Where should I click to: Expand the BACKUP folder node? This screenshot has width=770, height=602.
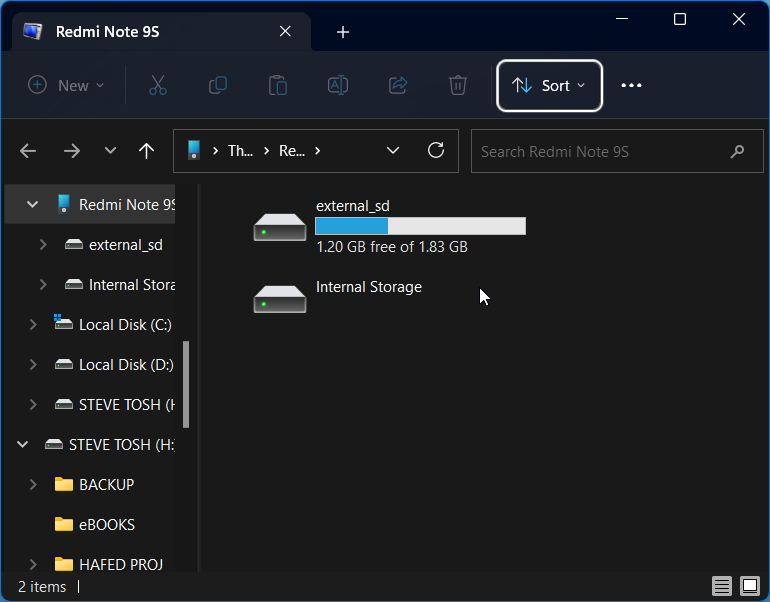pos(33,485)
